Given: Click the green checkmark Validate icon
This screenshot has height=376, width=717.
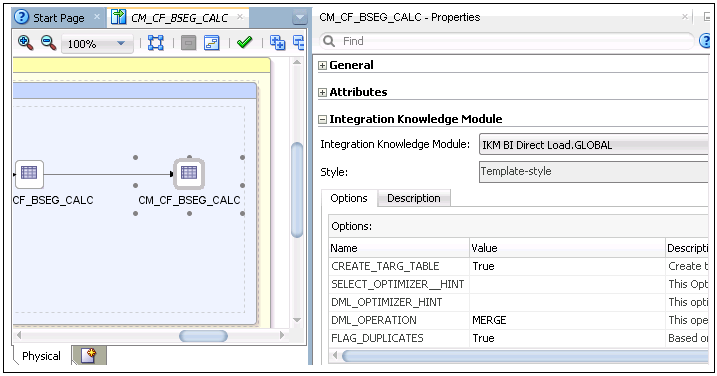Looking at the screenshot, I should coord(245,43).
